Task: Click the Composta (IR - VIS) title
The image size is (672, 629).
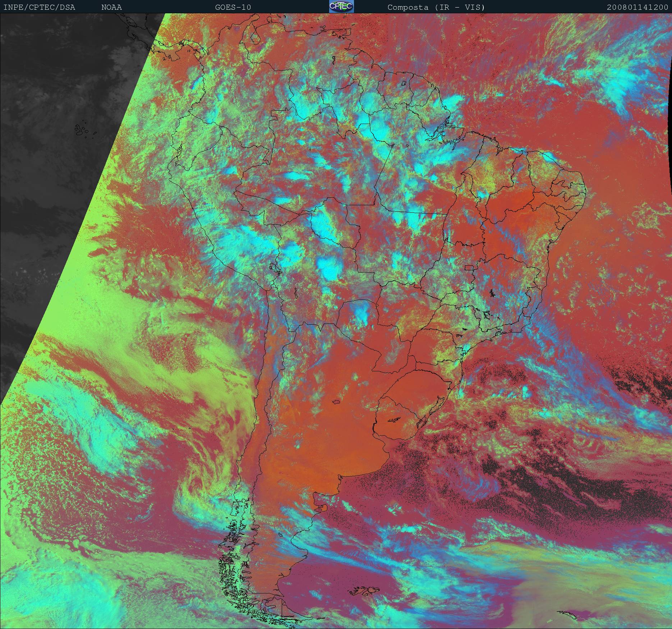Action: click(436, 7)
